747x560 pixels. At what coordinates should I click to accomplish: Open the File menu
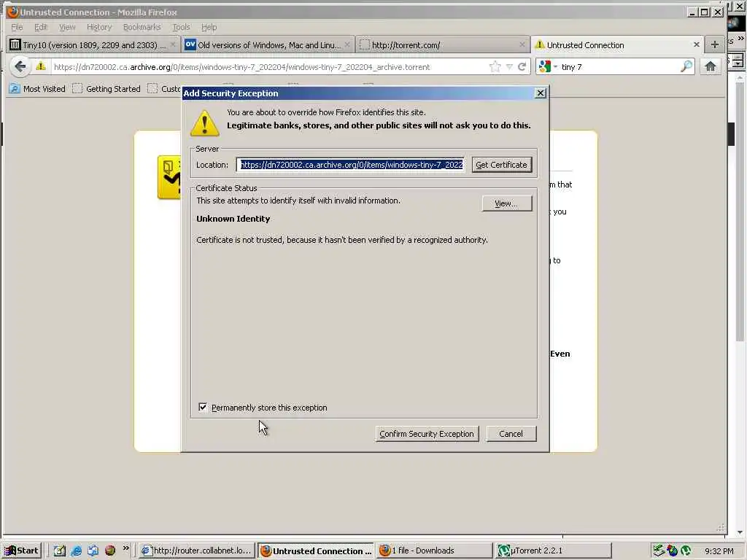click(17, 27)
